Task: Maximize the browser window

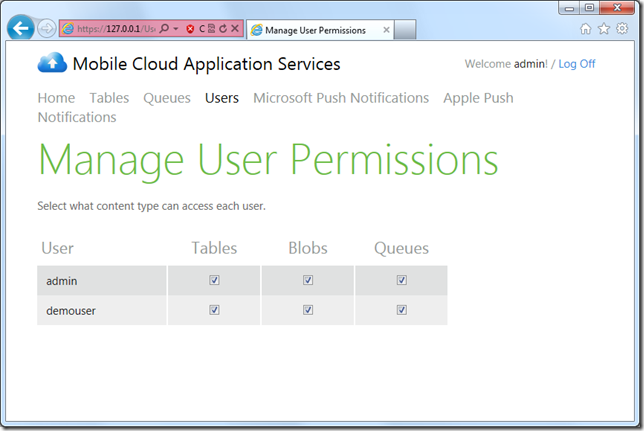Action: point(589,8)
